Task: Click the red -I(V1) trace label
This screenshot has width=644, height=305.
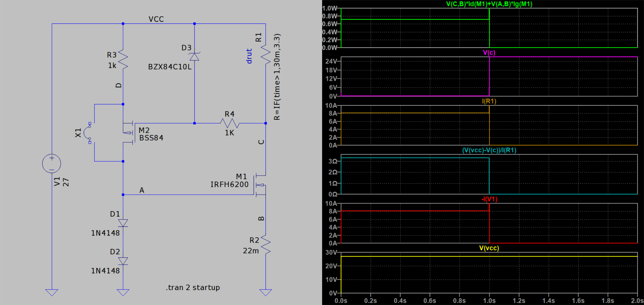Action: coord(489,199)
